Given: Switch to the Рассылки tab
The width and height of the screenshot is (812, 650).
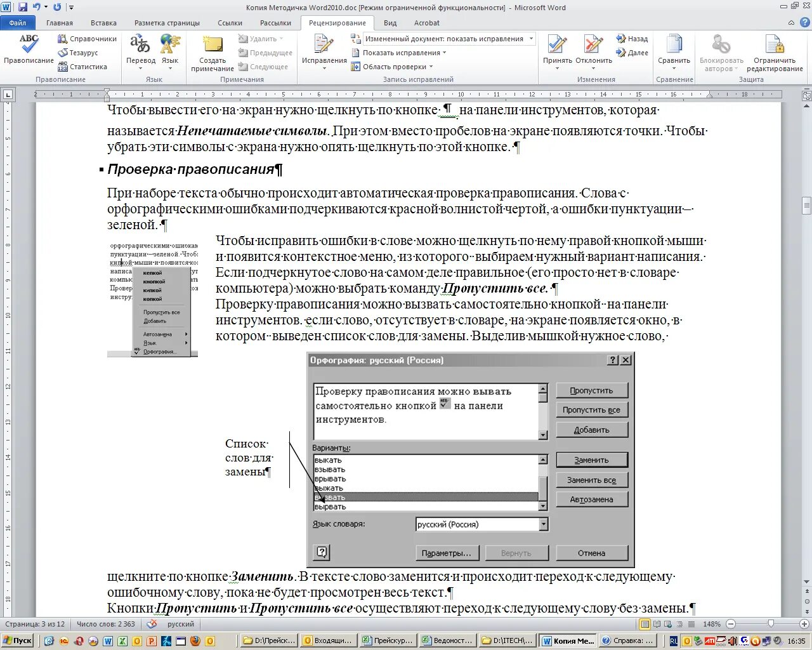Looking at the screenshot, I should point(275,23).
